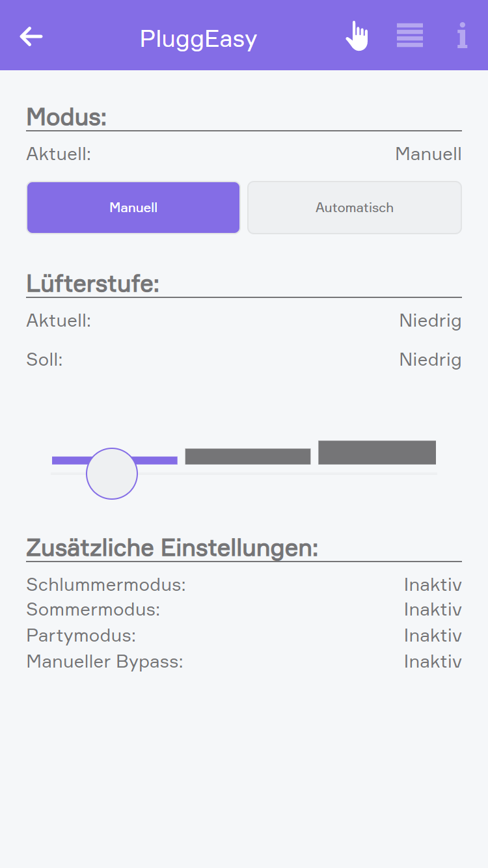
Task: Click Partymodus Inaktiv status
Action: click(433, 636)
